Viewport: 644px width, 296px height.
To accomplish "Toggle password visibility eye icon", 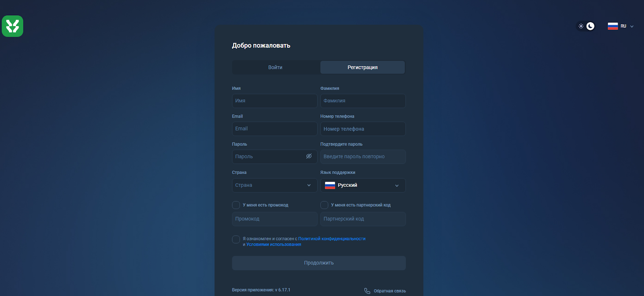I will [x=309, y=156].
